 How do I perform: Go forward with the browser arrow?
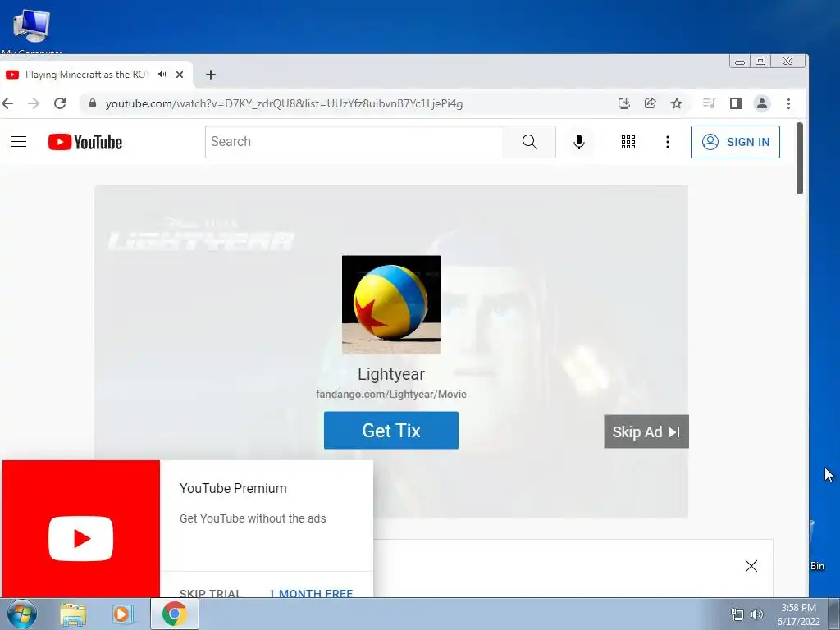click(x=33, y=103)
